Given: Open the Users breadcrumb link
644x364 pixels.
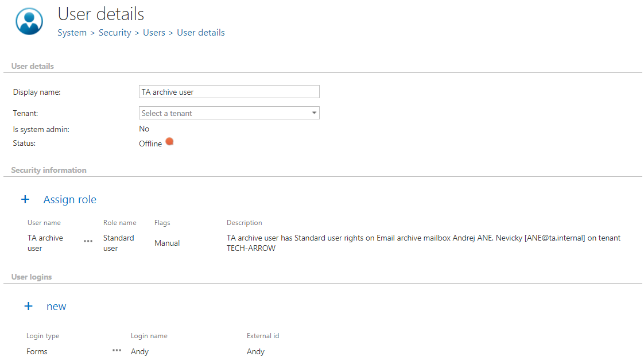Looking at the screenshot, I should click(154, 33).
